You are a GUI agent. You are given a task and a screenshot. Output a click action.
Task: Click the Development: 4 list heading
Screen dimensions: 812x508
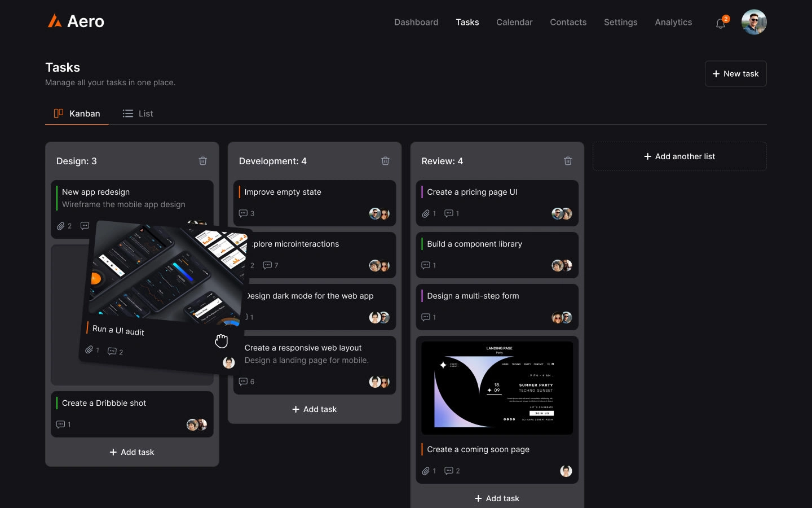[x=273, y=161]
